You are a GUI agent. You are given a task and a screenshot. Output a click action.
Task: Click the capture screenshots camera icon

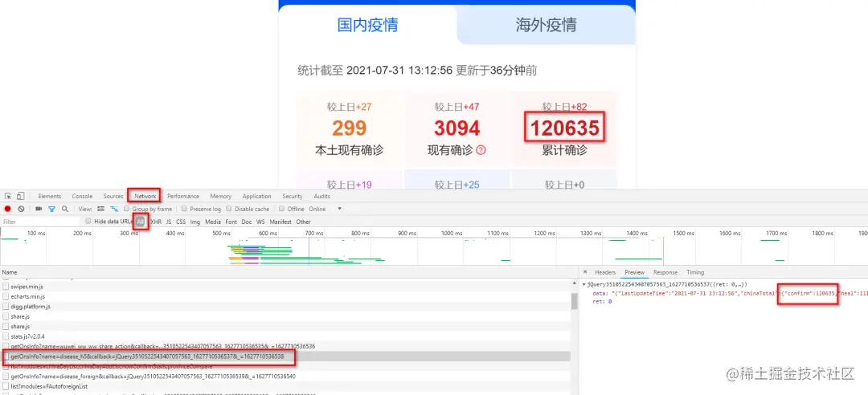click(39, 209)
